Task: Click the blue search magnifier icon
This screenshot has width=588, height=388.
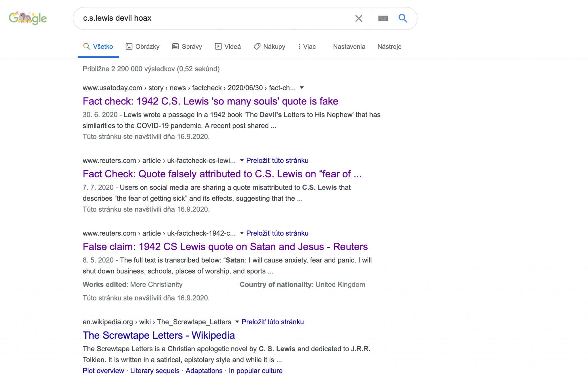Action: pyautogui.click(x=403, y=18)
